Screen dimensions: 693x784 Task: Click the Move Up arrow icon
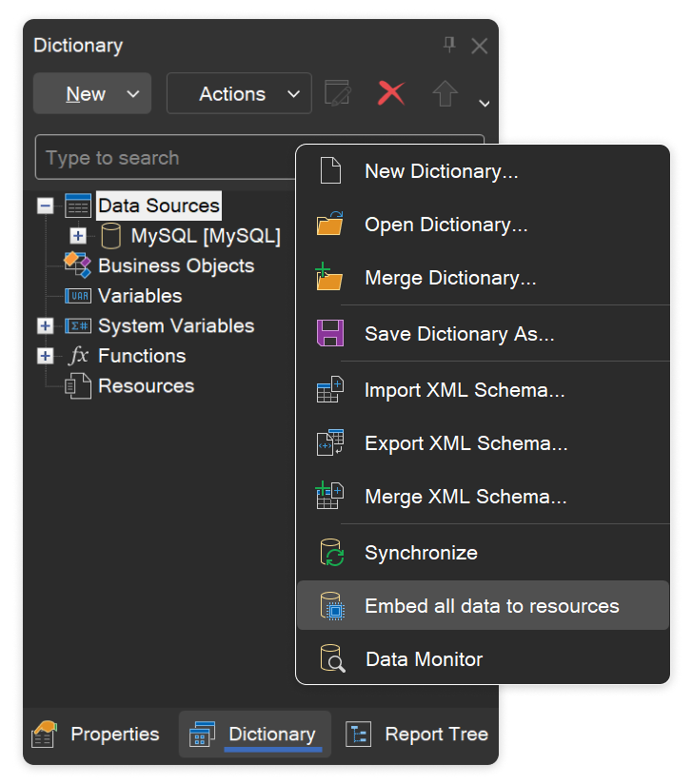click(445, 93)
